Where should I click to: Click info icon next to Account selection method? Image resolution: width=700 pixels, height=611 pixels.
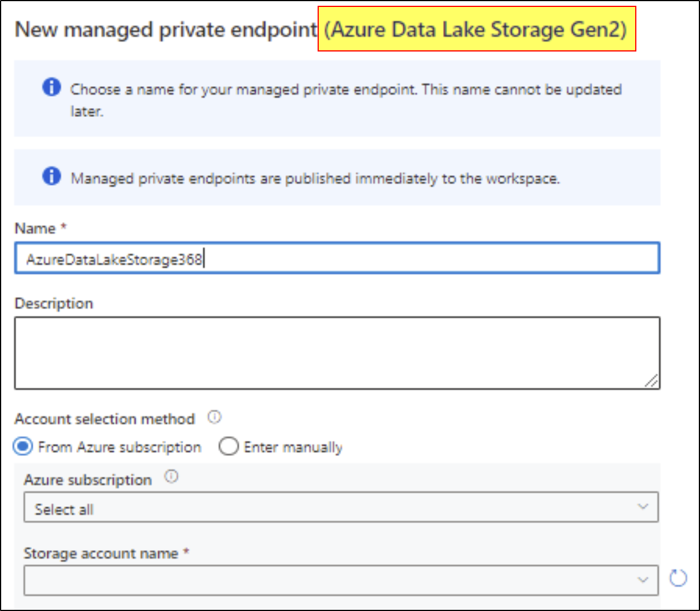pyautogui.click(x=215, y=417)
